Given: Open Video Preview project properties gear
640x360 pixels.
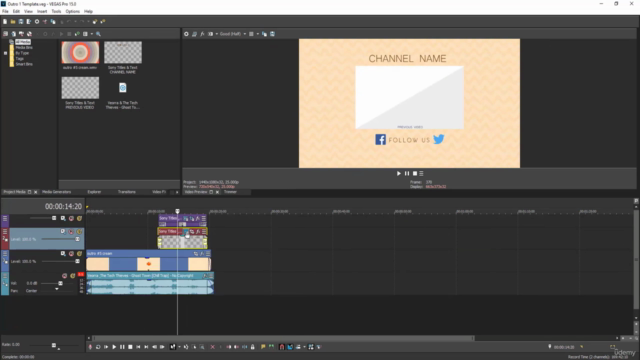Looking at the screenshot, I should click(186, 34).
